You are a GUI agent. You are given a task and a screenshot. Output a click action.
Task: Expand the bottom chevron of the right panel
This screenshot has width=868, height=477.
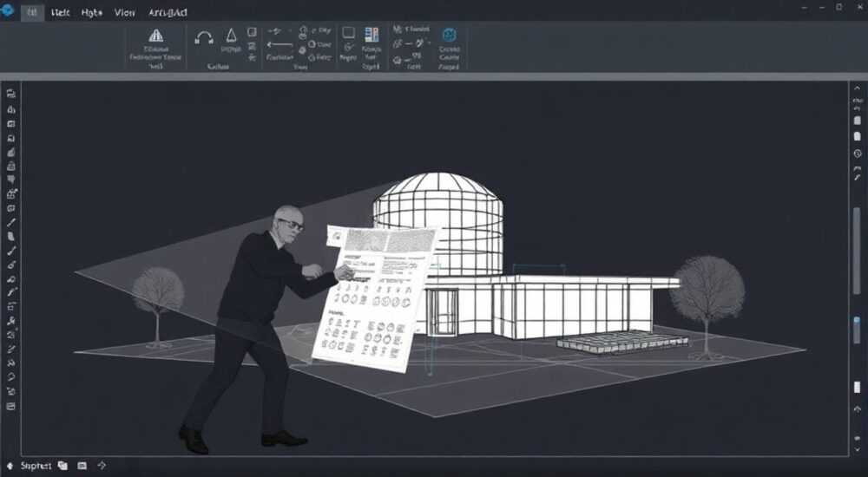pos(858,450)
